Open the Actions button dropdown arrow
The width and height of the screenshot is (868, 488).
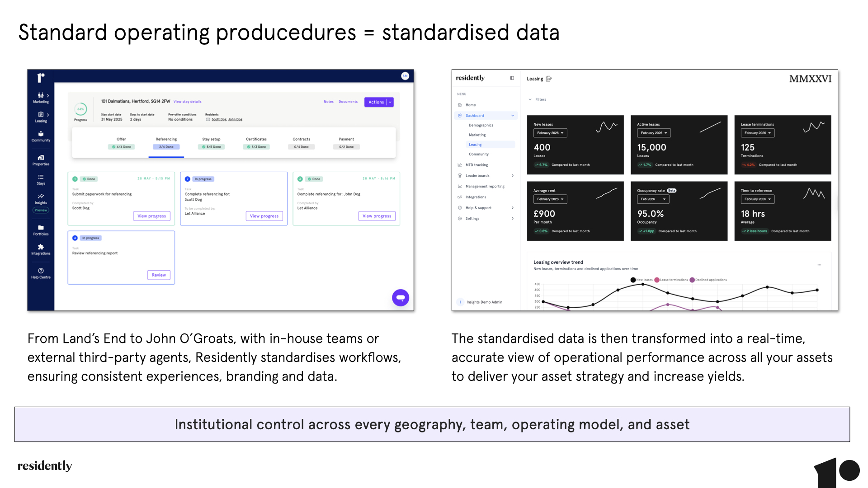390,103
